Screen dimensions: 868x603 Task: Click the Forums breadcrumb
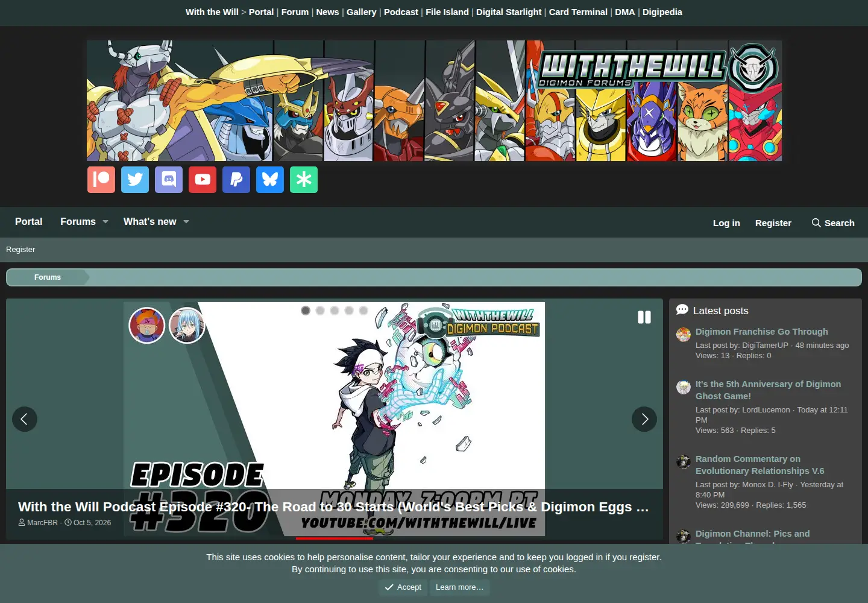(48, 277)
